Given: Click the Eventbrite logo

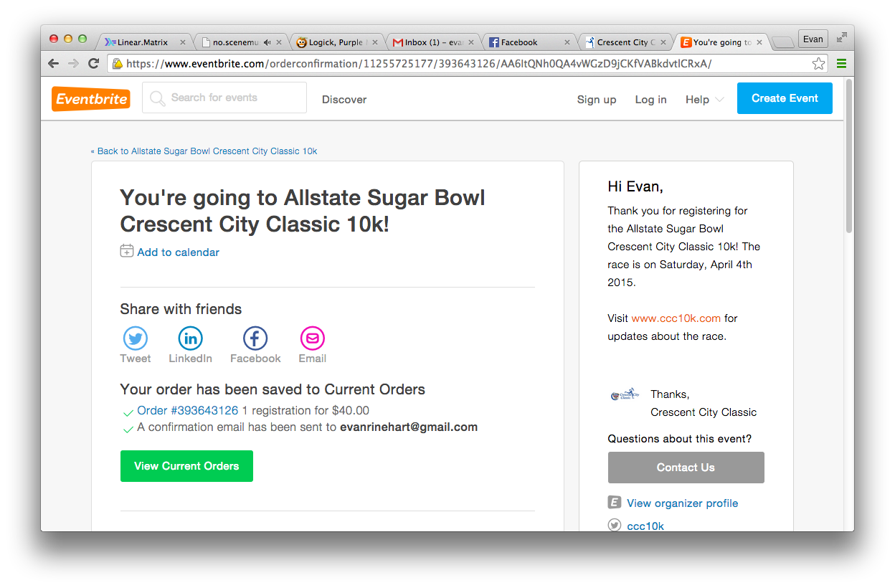Looking at the screenshot, I should 91,99.
